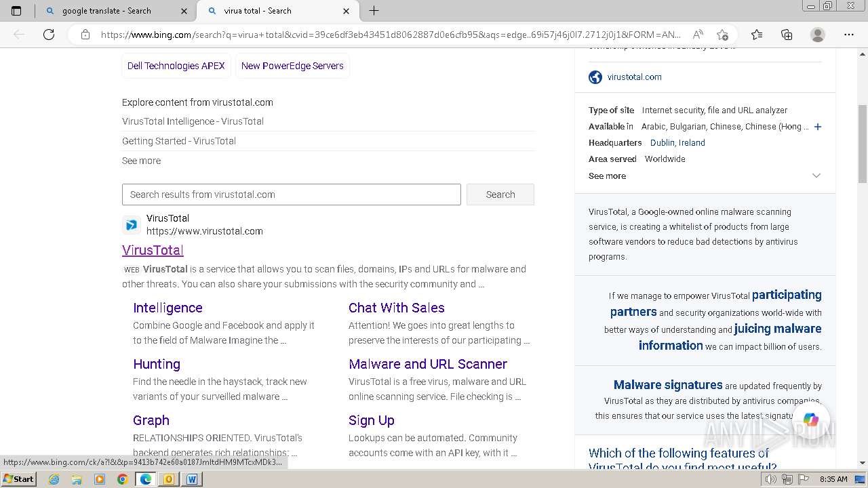Click the Search button beside site search

coord(500,195)
